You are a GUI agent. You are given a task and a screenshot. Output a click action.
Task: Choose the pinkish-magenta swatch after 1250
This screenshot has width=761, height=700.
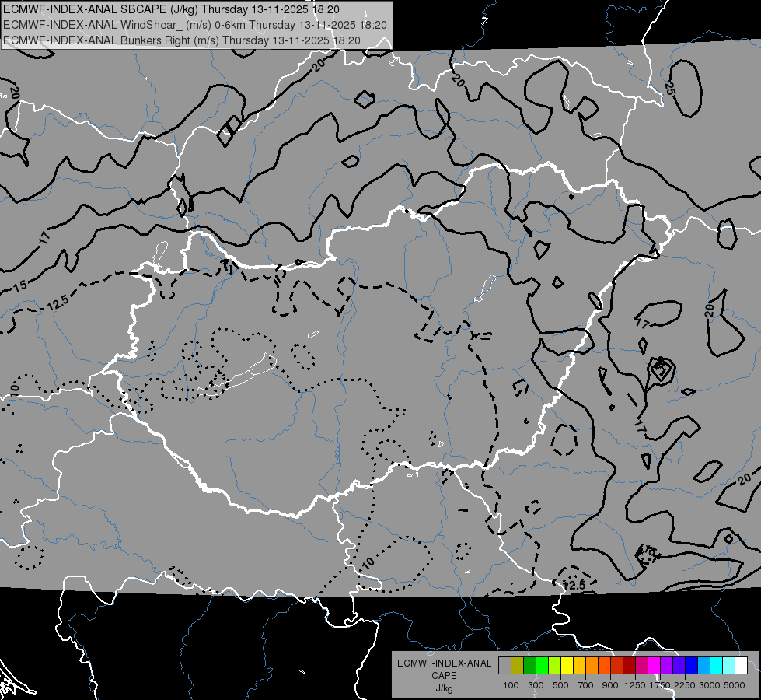coord(641,665)
